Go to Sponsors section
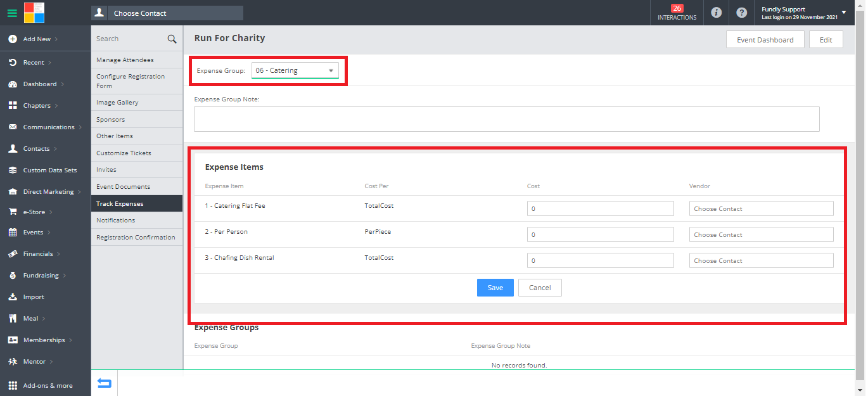Screen dimensions: 868x396 [x=137, y=120]
